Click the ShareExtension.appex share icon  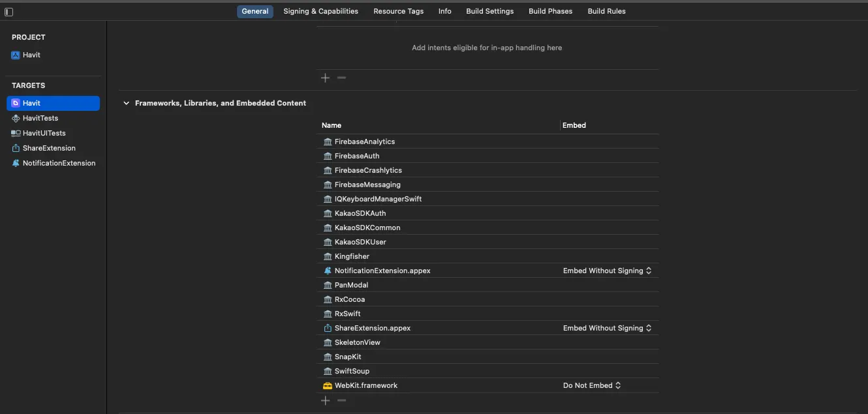coord(328,328)
